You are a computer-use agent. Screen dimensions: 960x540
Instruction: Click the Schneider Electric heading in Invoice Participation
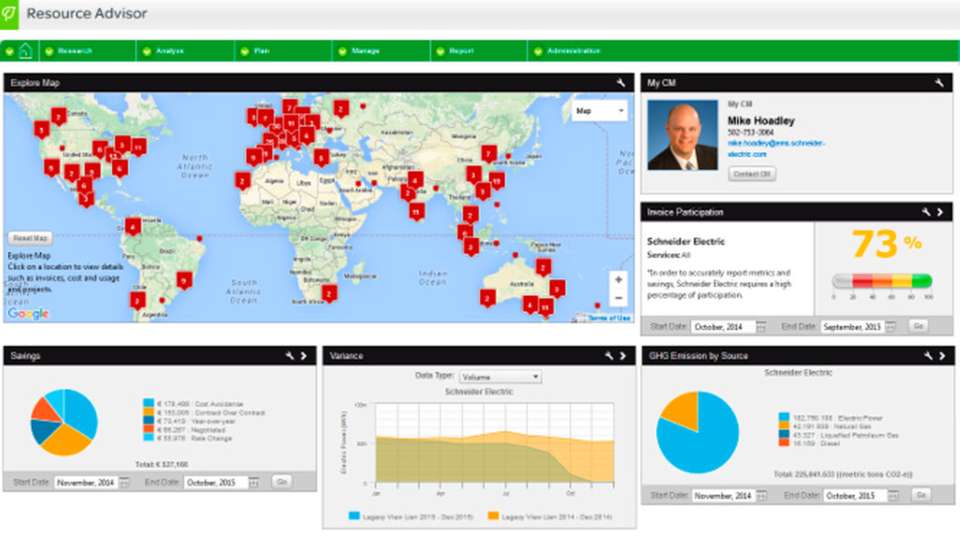point(686,241)
